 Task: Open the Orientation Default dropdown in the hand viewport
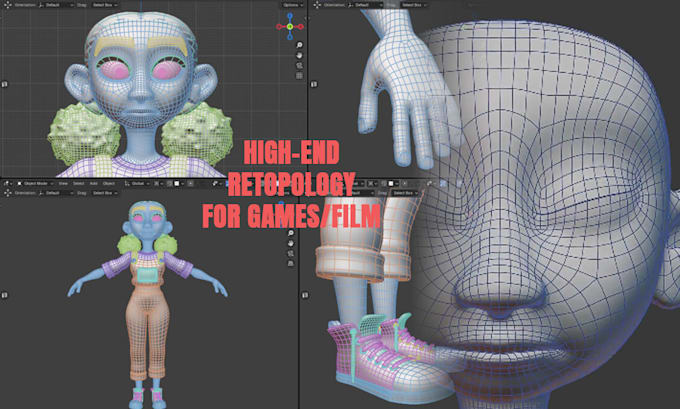coord(366,5)
